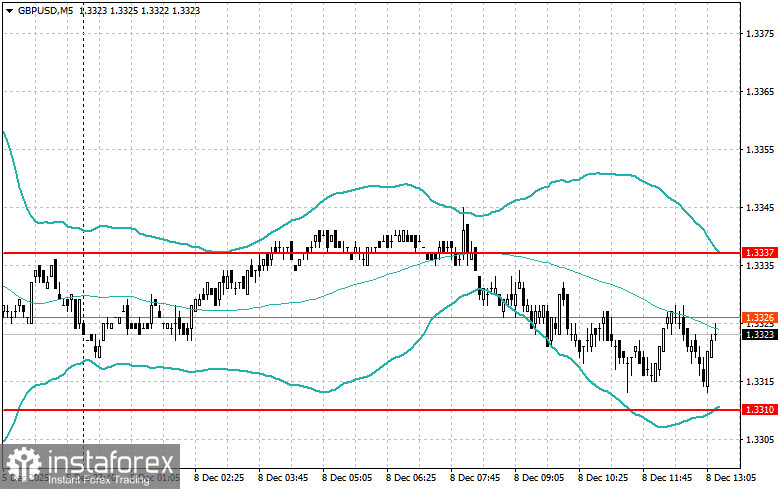Select the 1.3375 price axis value

760,33
